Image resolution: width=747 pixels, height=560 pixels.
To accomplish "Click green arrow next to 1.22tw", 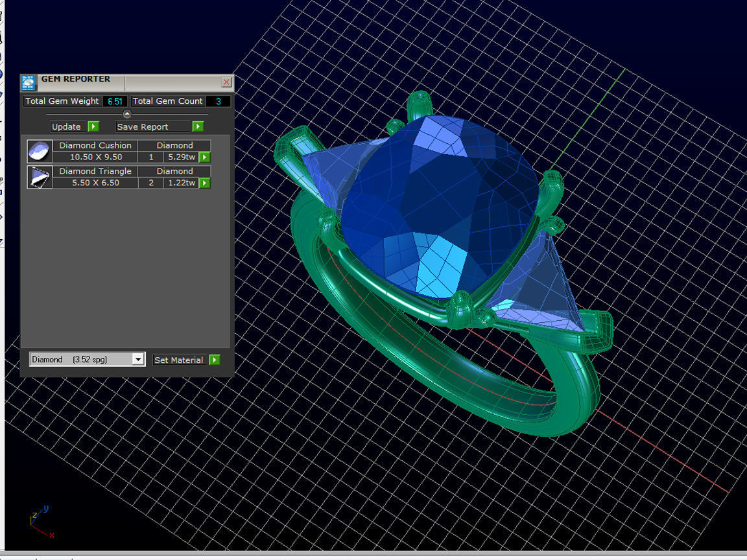I will click(204, 183).
